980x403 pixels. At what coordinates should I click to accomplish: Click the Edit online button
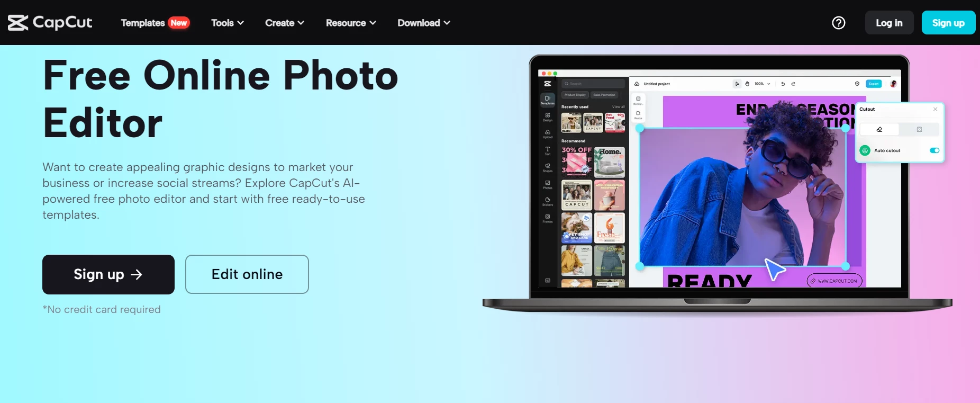click(247, 274)
